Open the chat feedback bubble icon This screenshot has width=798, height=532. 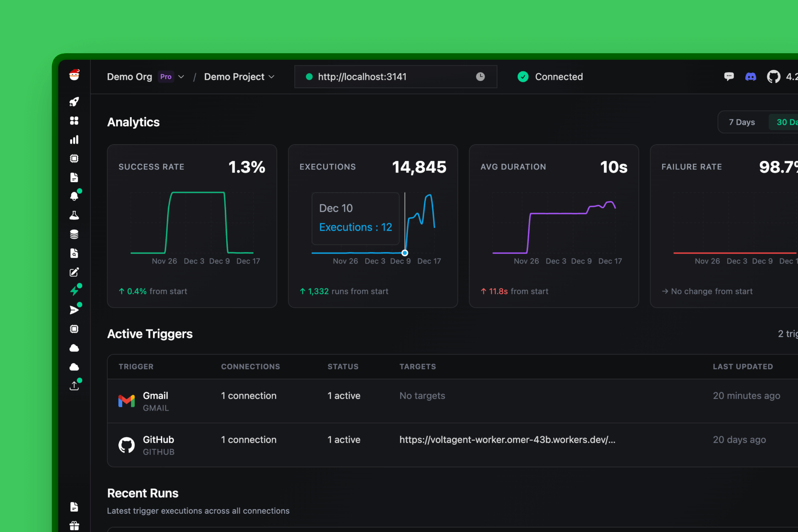[x=729, y=76]
